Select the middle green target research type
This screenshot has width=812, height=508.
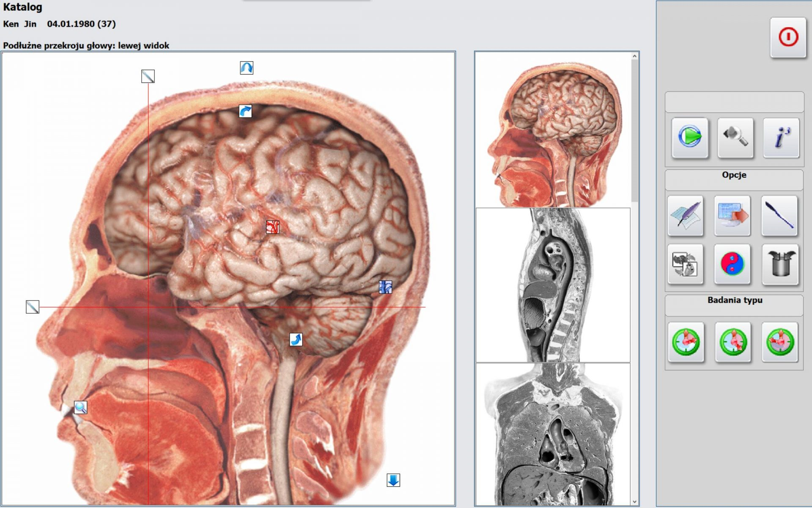click(733, 342)
